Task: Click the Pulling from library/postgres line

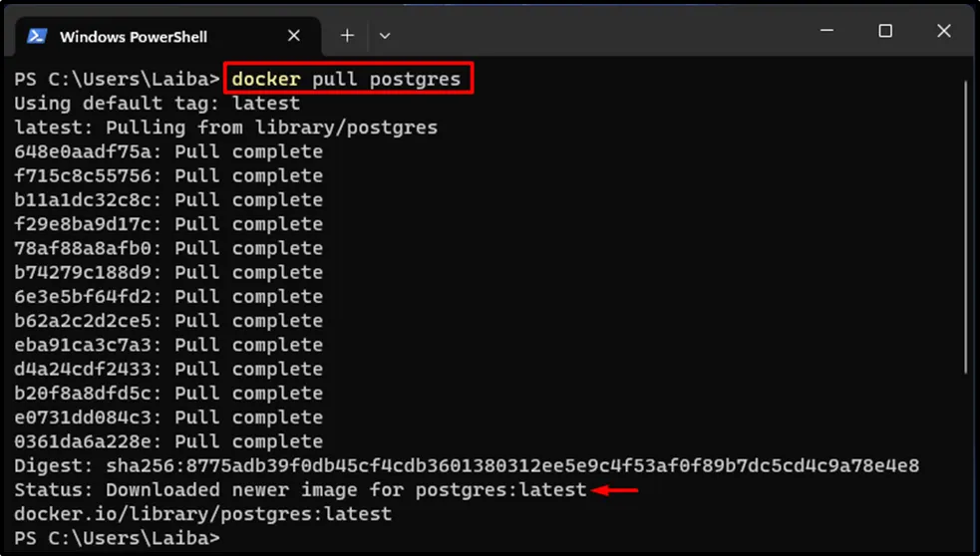Action: [225, 128]
